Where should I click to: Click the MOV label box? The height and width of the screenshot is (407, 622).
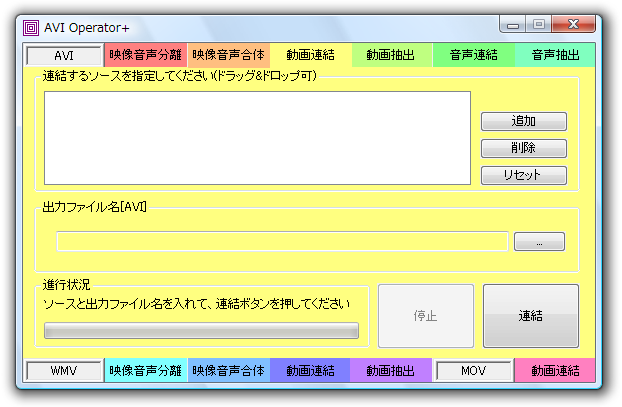(x=474, y=371)
